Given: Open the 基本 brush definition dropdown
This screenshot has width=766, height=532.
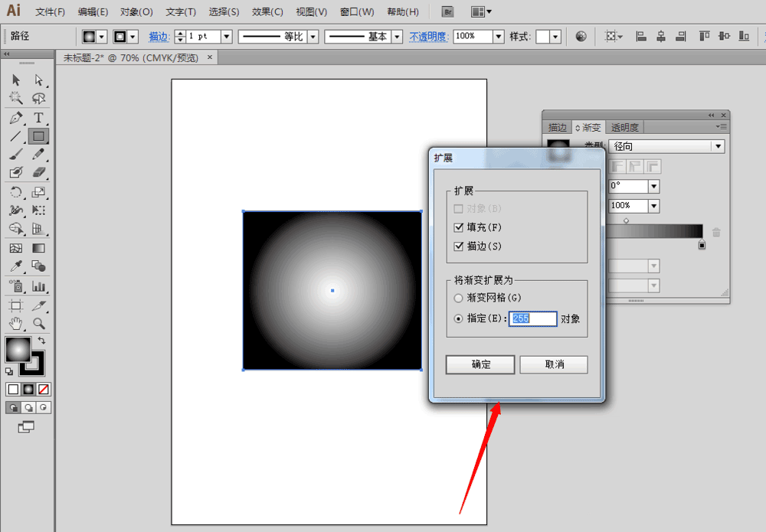Looking at the screenshot, I should tap(397, 37).
